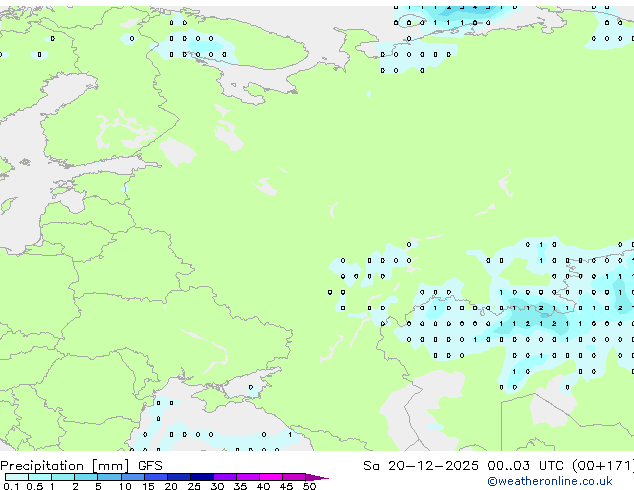Pick the 10–15 mm legend color swatch
This screenshot has width=634, height=490.
coord(132,477)
